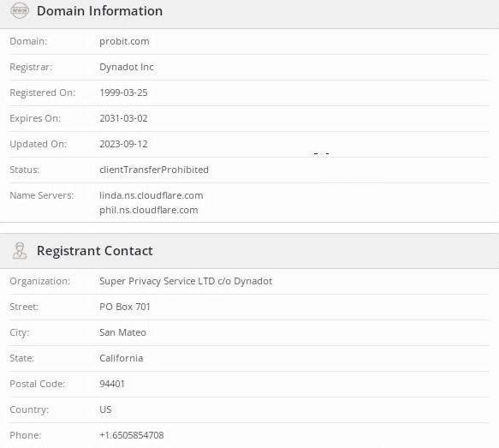Click the clientTransferProhibited status text

[x=154, y=170]
